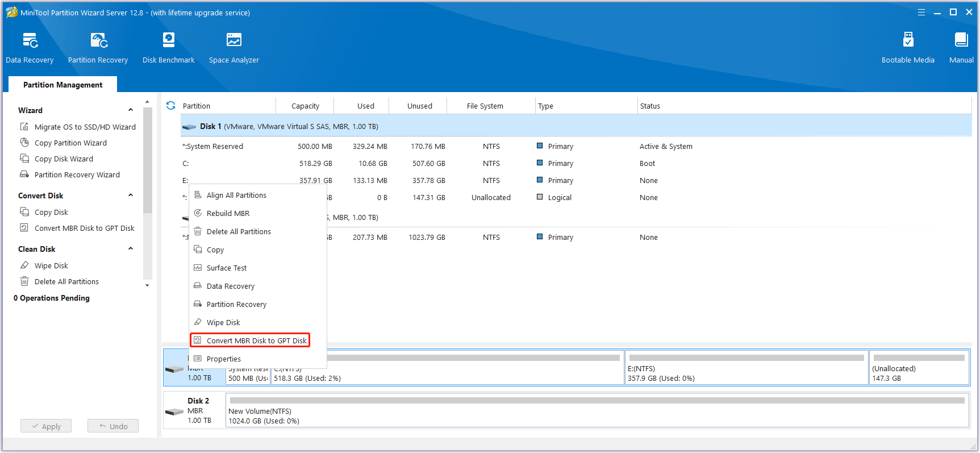Click the Undo button
Image resolution: width=980 pixels, height=453 pixels.
(x=113, y=426)
